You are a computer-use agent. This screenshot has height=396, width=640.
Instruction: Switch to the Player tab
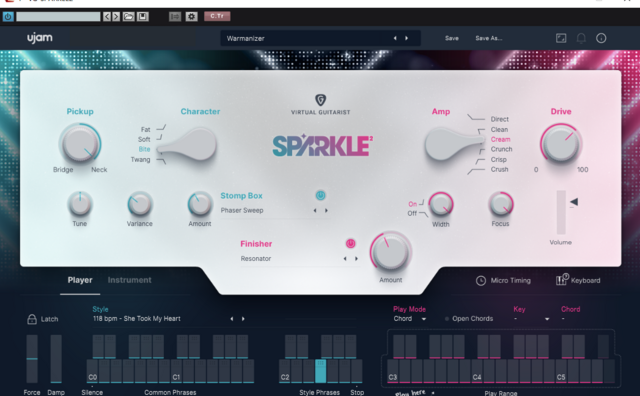[x=80, y=280]
